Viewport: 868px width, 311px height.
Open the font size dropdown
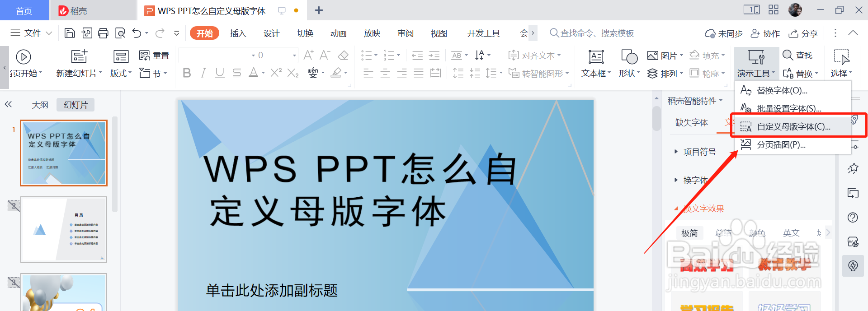[294, 56]
